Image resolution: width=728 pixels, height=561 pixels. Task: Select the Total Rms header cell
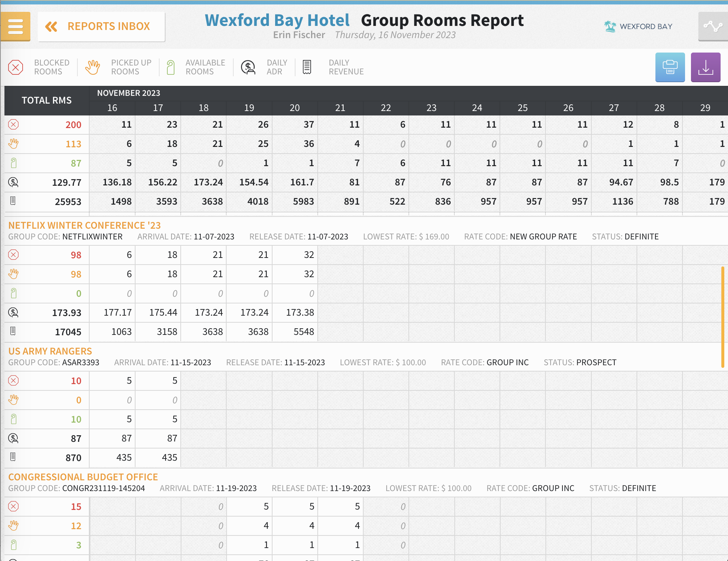coord(47,100)
